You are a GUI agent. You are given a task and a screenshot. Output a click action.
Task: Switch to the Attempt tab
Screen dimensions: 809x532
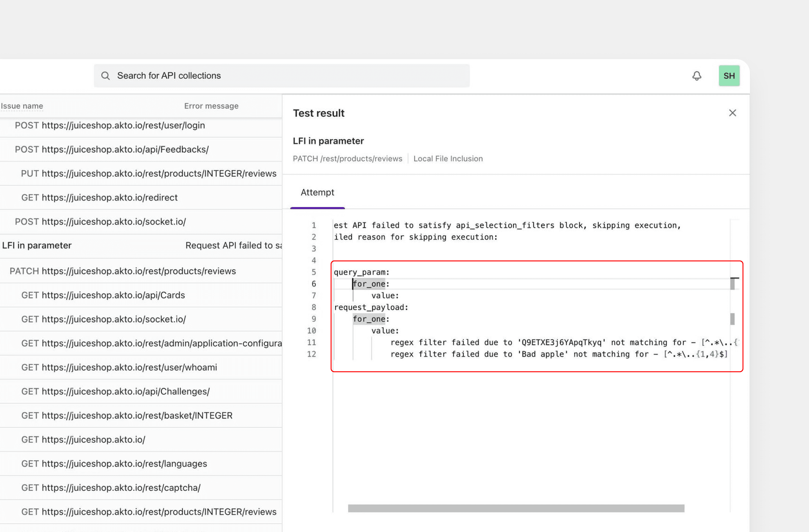317,192
